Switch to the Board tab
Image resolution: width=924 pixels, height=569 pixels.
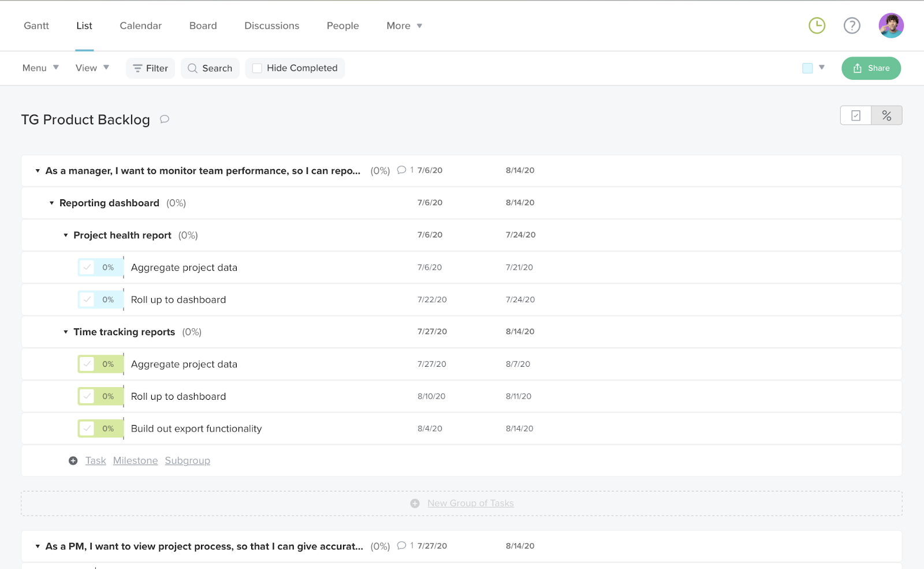203,25
